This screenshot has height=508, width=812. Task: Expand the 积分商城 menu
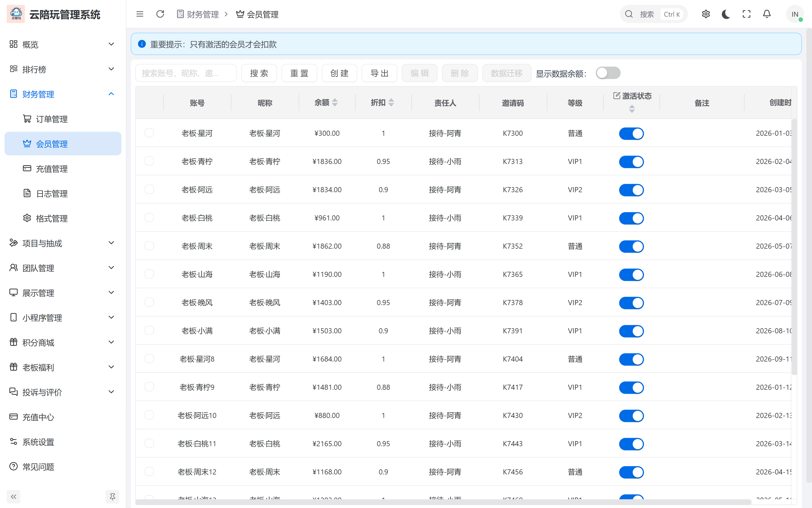coord(63,342)
